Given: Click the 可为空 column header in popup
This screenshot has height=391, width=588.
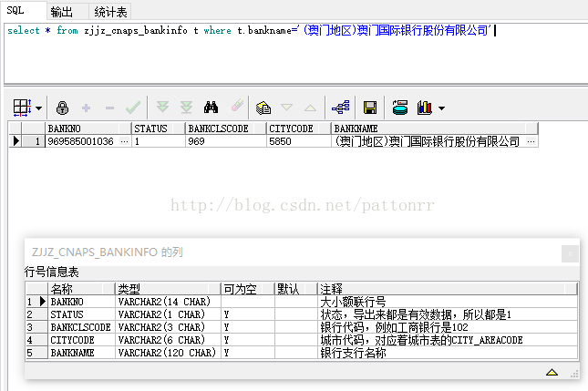Looking at the screenshot, I should pyautogui.click(x=247, y=289).
